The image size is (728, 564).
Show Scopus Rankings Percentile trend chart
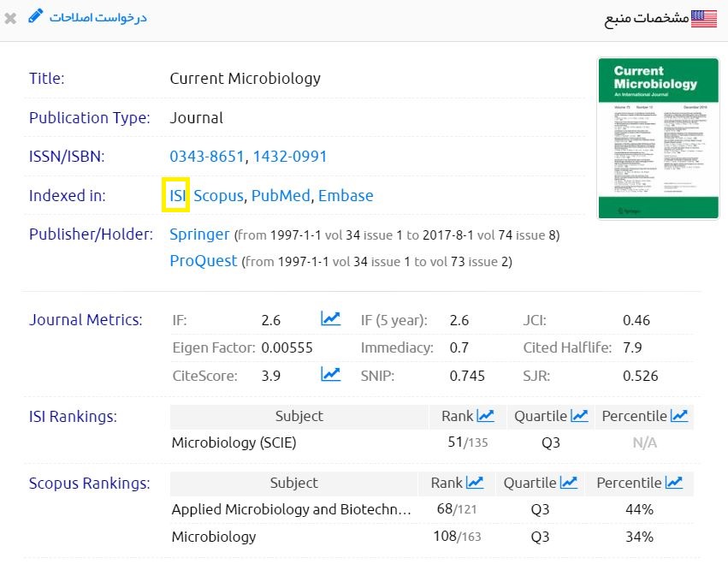tap(674, 483)
